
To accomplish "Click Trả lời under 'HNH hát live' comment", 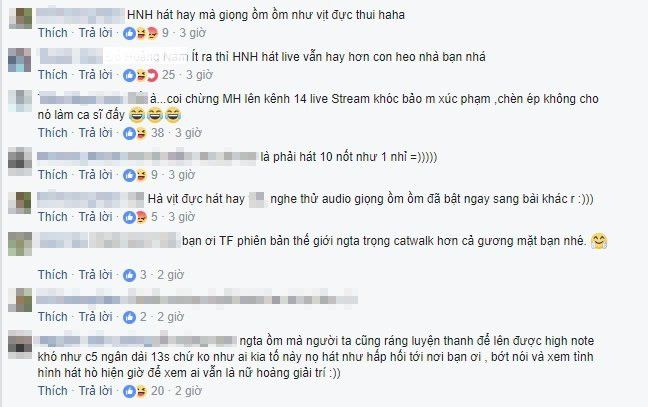I will [95, 75].
